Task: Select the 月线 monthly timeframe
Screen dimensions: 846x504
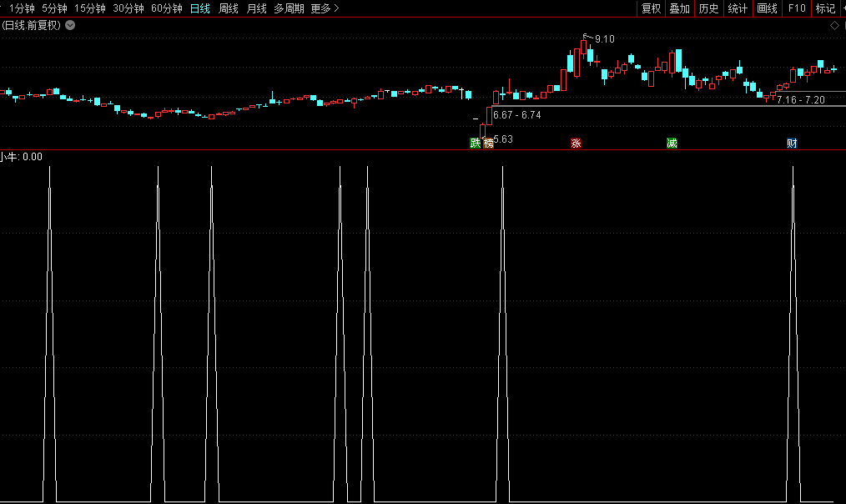Action: (256, 8)
